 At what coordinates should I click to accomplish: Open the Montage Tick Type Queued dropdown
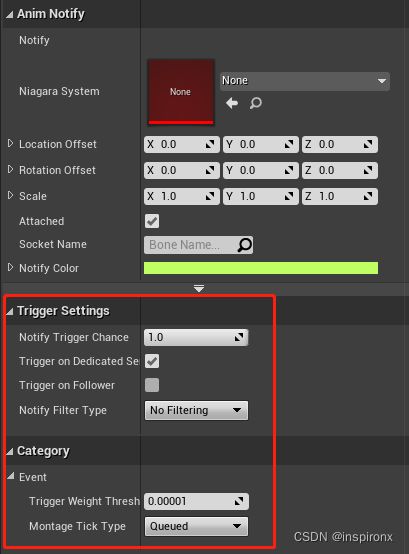click(x=196, y=526)
